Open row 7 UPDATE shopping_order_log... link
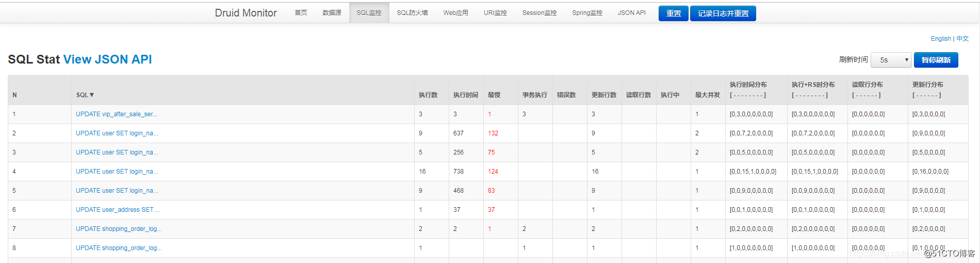980x263 pixels. [x=119, y=229]
